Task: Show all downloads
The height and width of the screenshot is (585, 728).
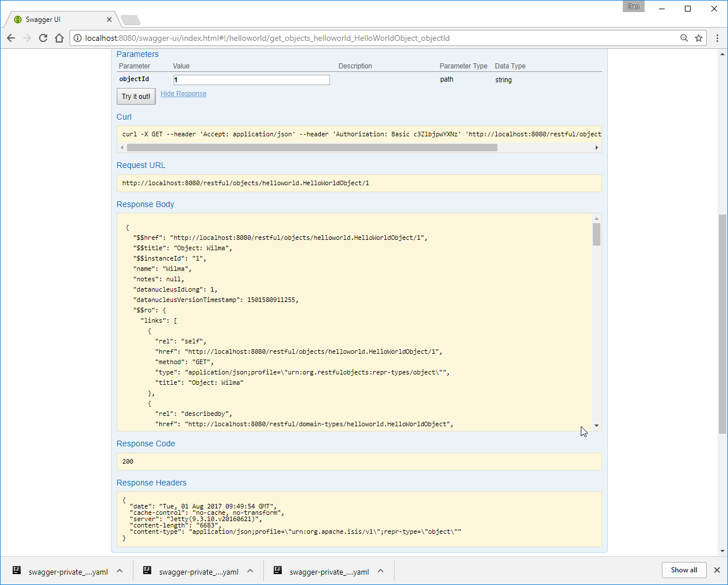Action: [x=684, y=570]
